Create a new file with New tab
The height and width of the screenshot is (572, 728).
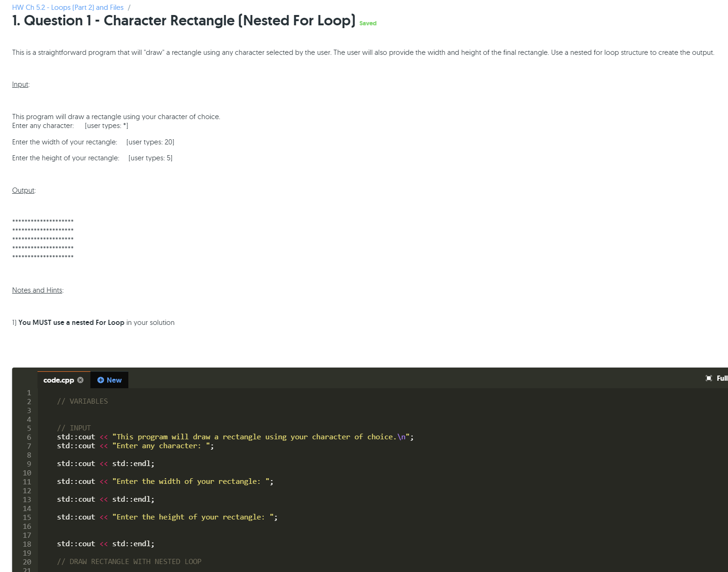click(109, 380)
